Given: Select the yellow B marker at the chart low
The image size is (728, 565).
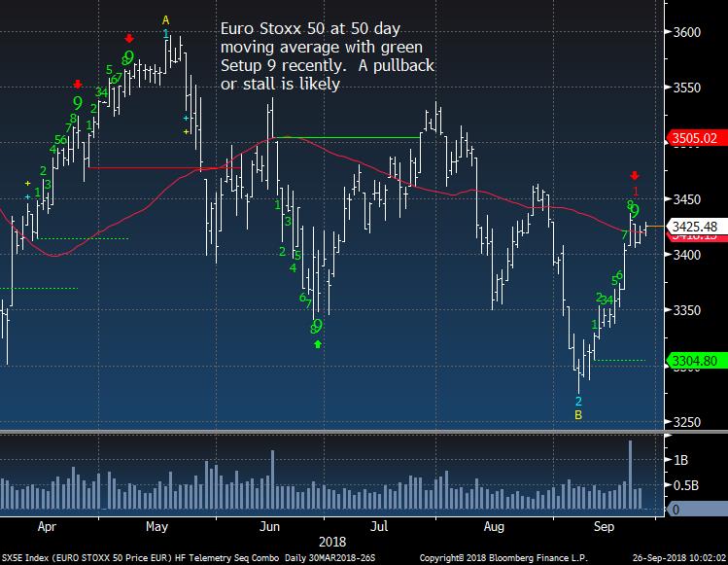Looking at the screenshot, I should (578, 415).
